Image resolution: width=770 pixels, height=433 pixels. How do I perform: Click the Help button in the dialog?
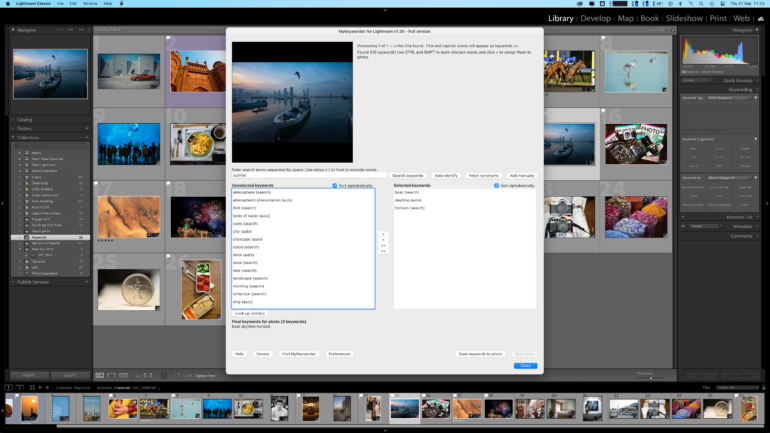239,354
